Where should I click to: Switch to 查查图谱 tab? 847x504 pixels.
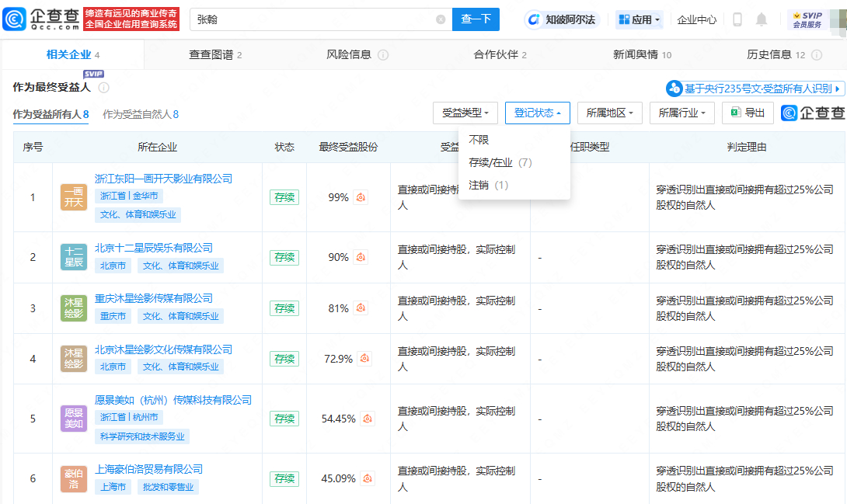pos(215,55)
